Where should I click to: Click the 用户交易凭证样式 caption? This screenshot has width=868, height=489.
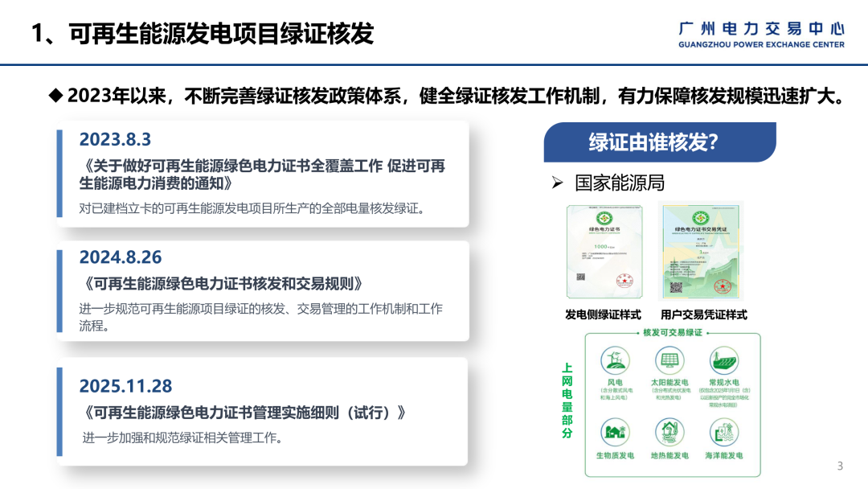coord(703,314)
